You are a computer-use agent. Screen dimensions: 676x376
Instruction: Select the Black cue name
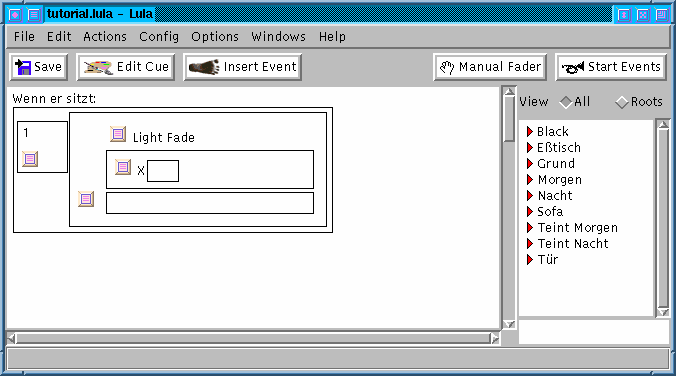(x=553, y=132)
